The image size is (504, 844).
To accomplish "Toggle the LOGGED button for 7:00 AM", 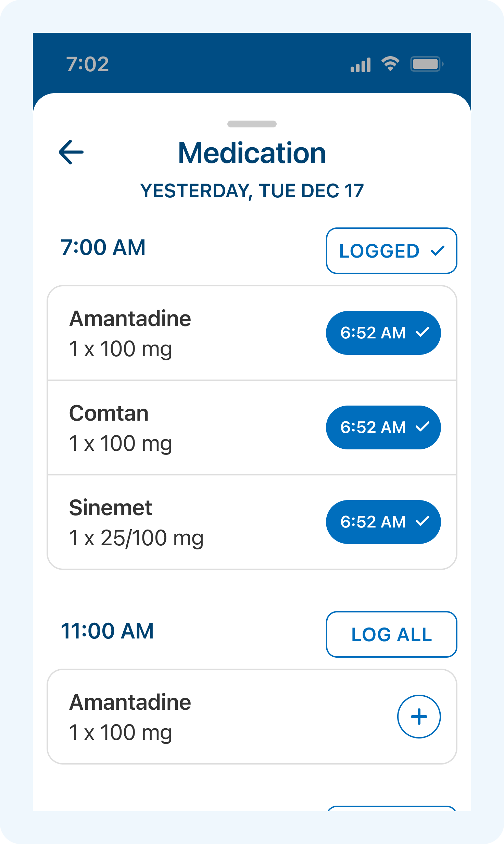I will coord(391,251).
